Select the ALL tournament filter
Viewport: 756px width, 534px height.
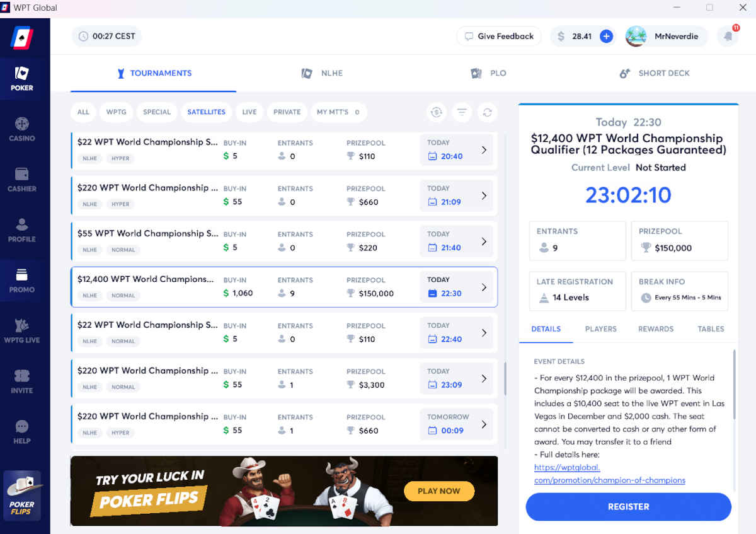[x=83, y=112]
